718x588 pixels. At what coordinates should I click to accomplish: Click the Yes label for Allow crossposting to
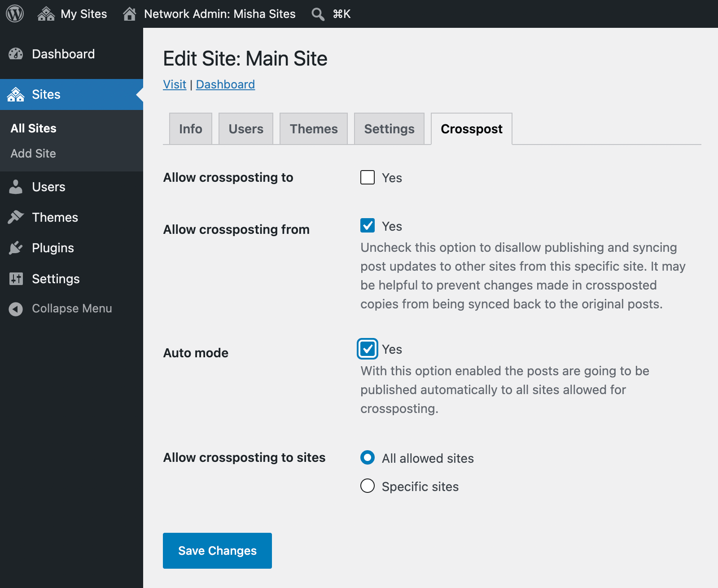(392, 178)
